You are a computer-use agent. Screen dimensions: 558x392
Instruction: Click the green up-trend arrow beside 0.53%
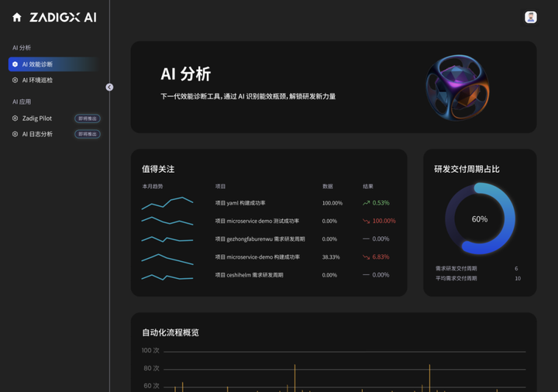click(x=366, y=203)
